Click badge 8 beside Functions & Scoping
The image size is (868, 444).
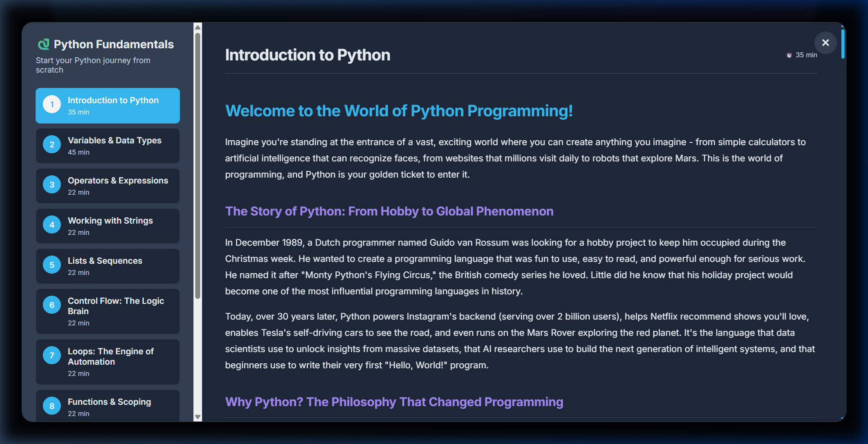click(x=52, y=406)
